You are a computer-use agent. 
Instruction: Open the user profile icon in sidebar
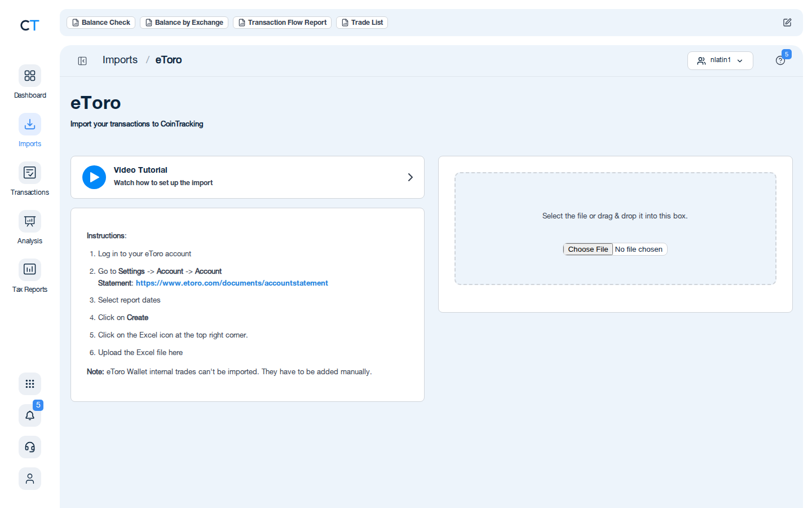(x=30, y=479)
